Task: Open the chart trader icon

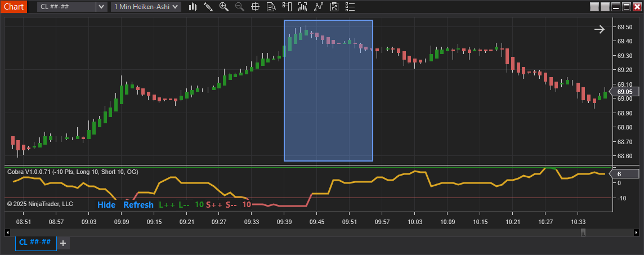Action: tap(287, 7)
